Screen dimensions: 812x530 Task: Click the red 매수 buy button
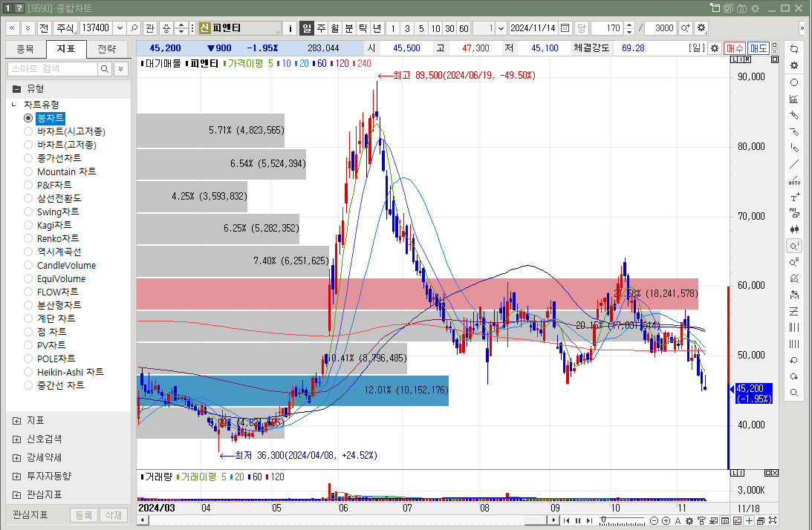[x=734, y=48]
